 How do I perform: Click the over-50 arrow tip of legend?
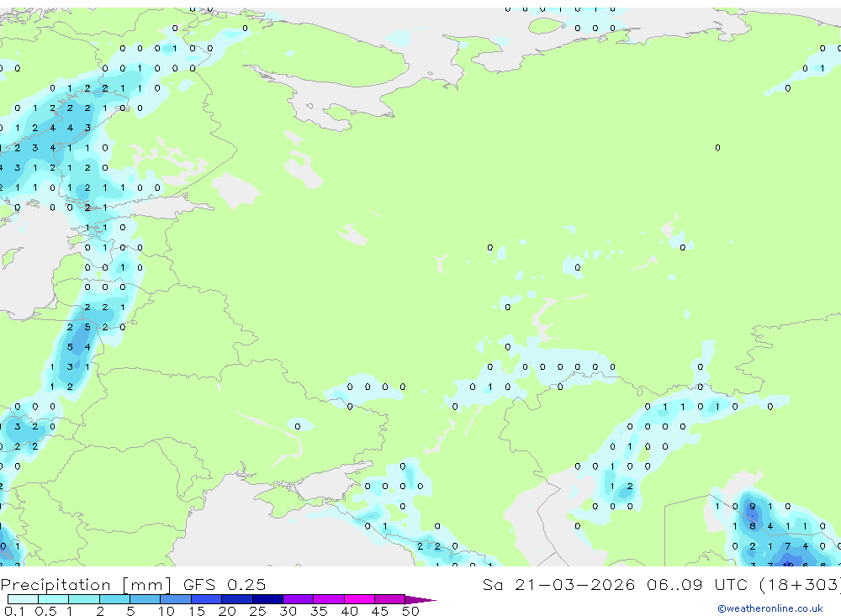[x=420, y=600]
